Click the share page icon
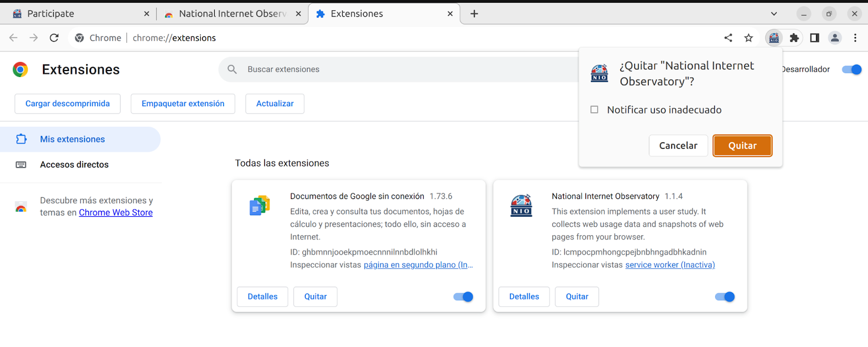 click(728, 38)
